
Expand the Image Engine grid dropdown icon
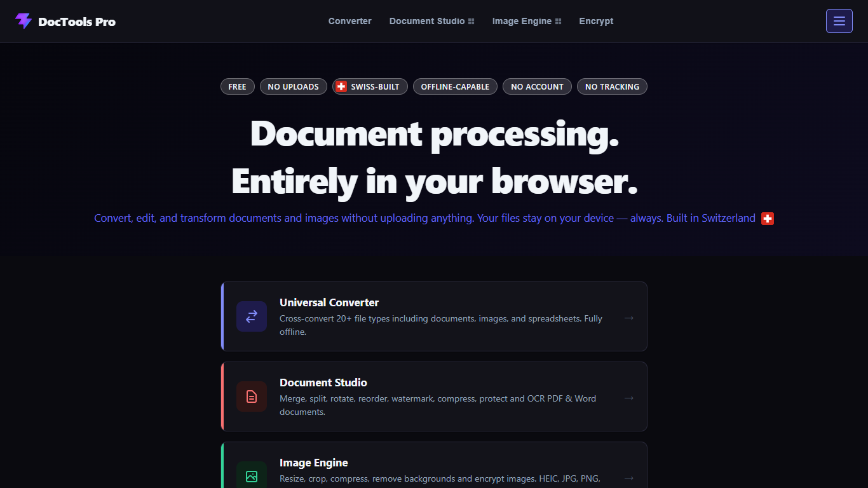pyautogui.click(x=558, y=21)
